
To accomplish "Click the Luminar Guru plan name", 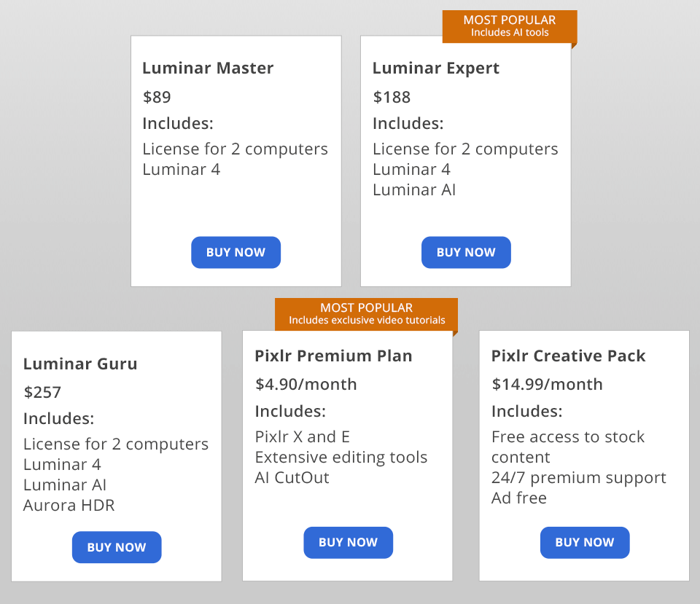I will [80, 364].
